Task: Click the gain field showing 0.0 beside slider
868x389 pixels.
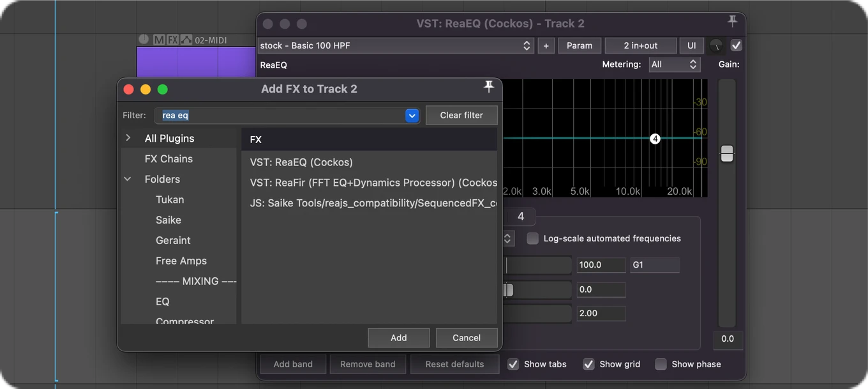Action: 601,289
